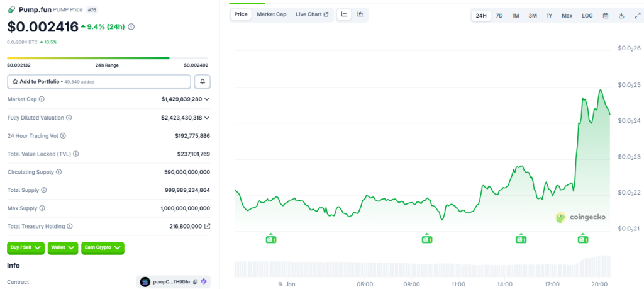This screenshot has width=644, height=289.
Task: Select the 1Y time range
Action: click(x=549, y=16)
